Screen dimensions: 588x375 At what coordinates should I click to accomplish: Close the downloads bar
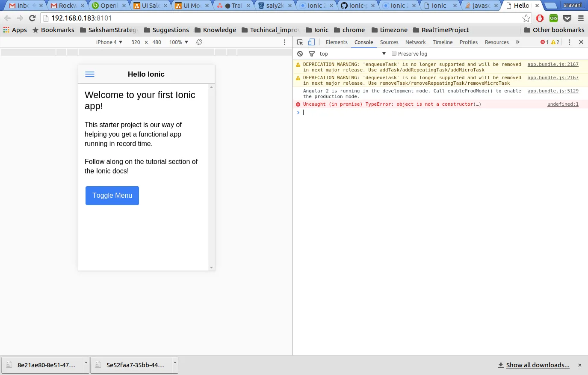[580, 365]
